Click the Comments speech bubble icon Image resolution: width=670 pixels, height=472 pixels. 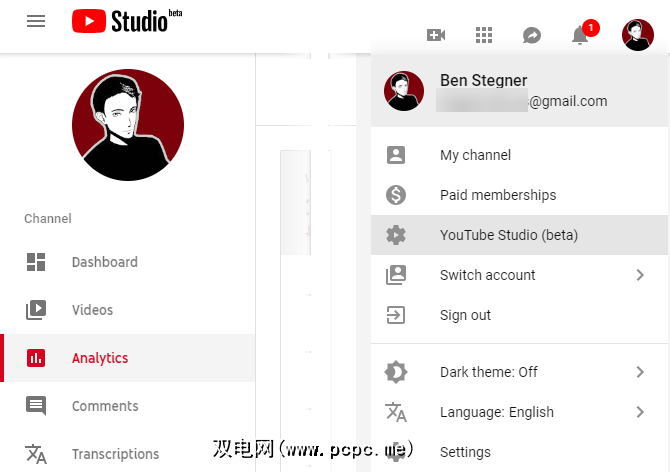36,406
